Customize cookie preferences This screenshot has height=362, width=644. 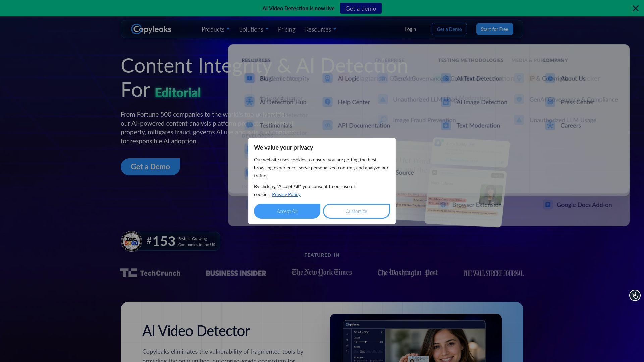[x=356, y=211]
